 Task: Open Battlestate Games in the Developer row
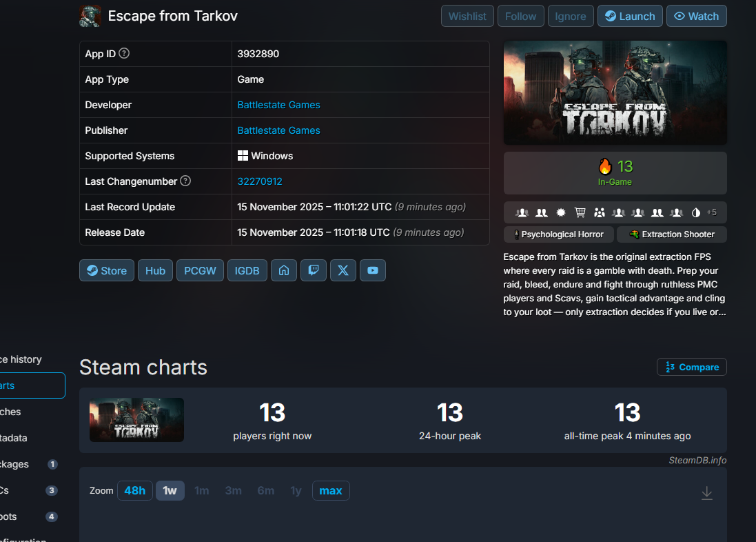278,105
